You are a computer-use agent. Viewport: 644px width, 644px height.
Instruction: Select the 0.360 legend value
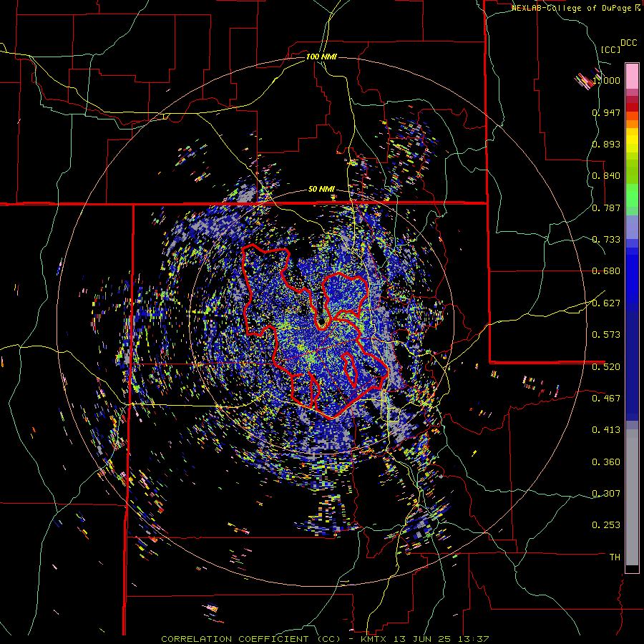pyautogui.click(x=606, y=462)
